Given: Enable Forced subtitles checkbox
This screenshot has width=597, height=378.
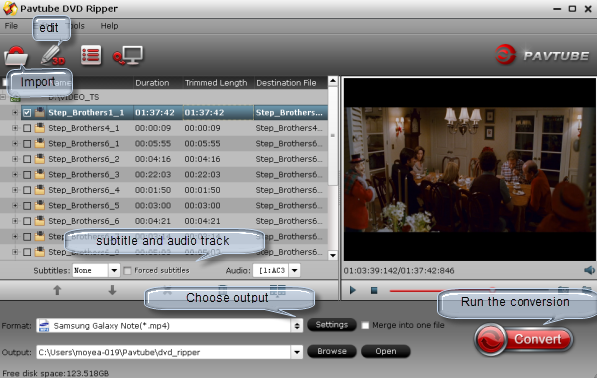Looking at the screenshot, I should coord(128,271).
